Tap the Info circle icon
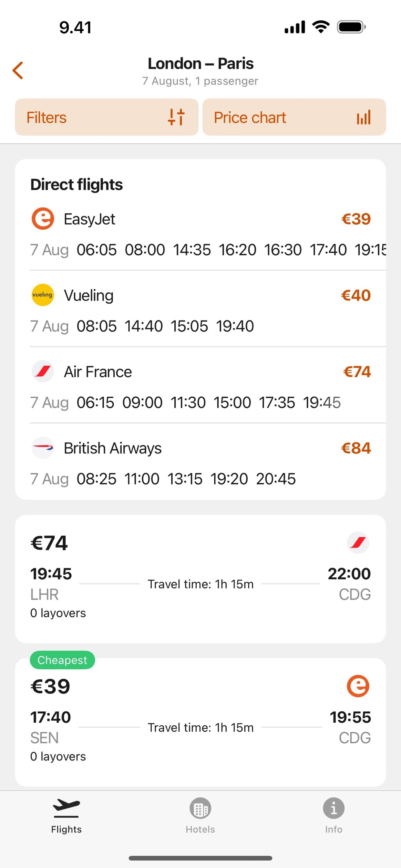The image size is (401, 868). point(333,808)
